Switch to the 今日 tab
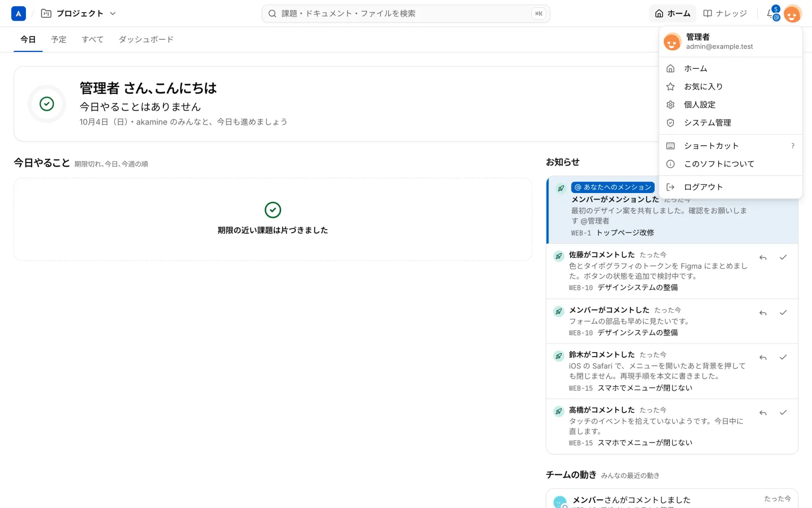The image size is (812, 508). tap(28, 40)
